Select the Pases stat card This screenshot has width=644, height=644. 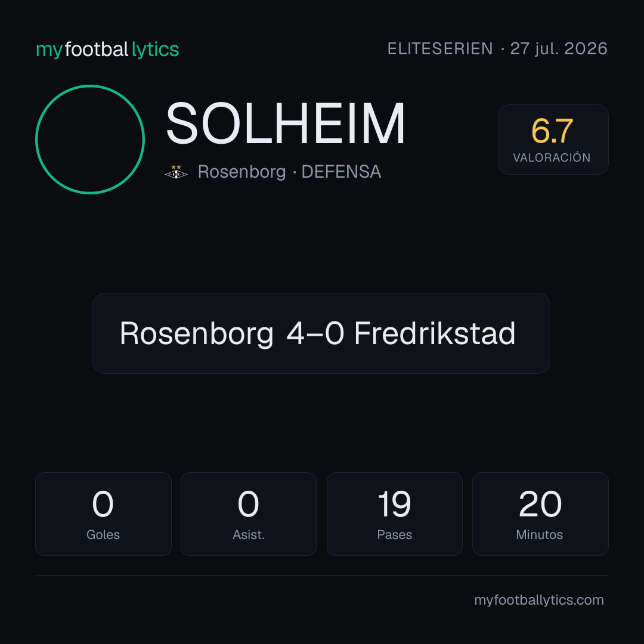tap(394, 514)
